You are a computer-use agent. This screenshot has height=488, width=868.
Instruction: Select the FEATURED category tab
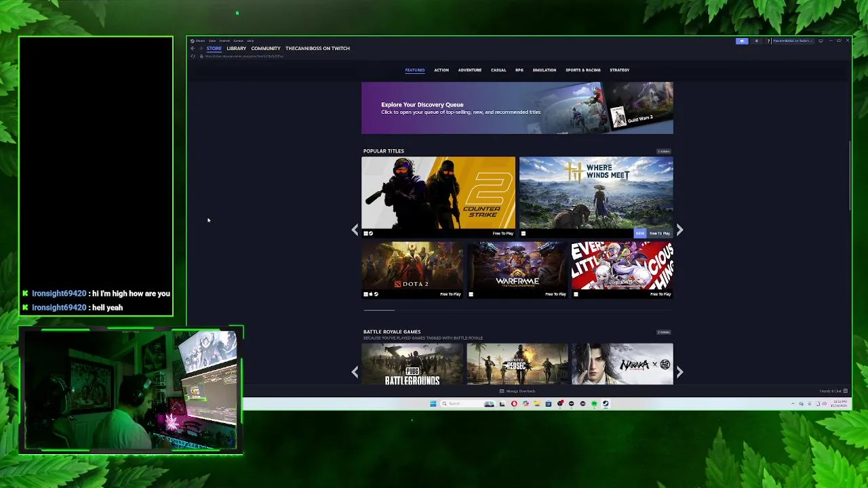415,70
